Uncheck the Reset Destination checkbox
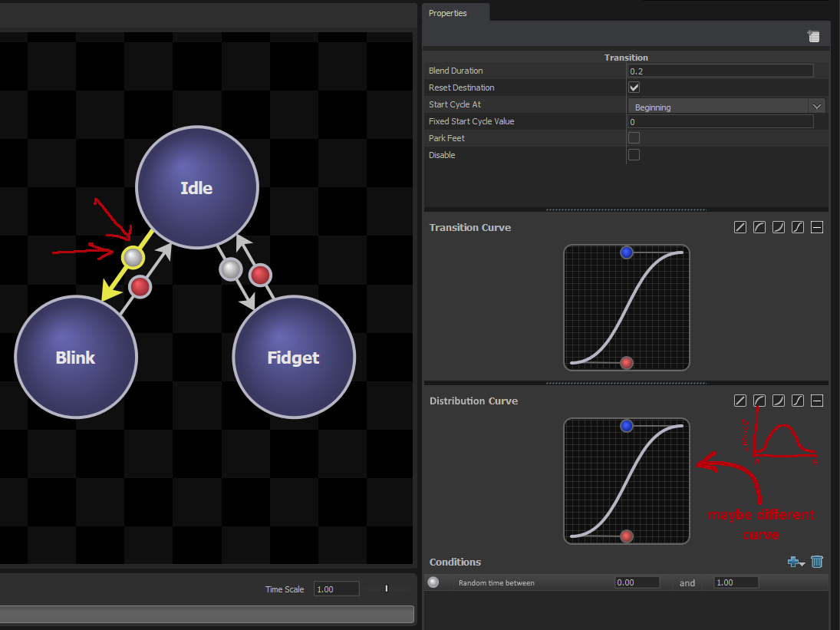This screenshot has height=630, width=840. [634, 87]
